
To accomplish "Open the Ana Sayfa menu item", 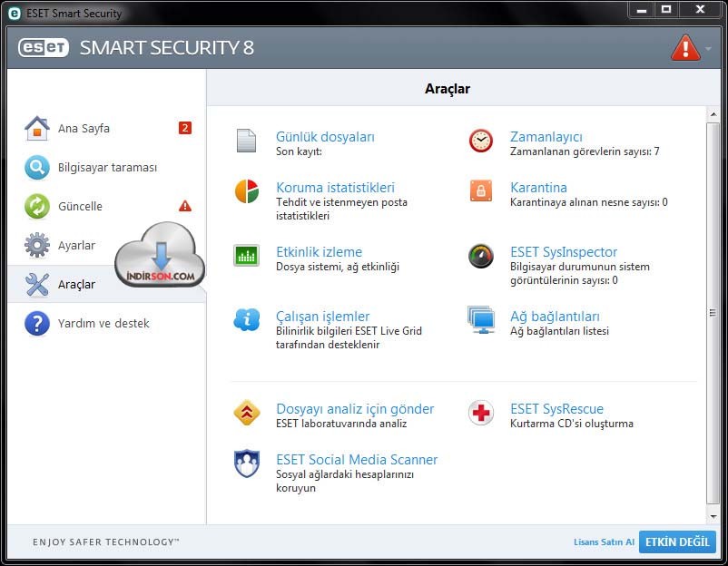I will pyautogui.click(x=107, y=128).
